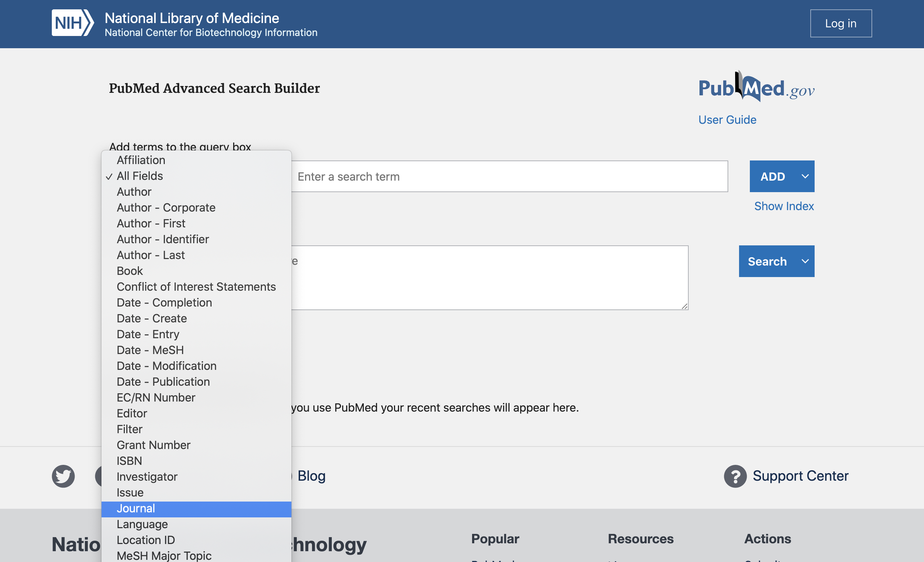Click the Log in button
Image resolution: width=924 pixels, height=562 pixels.
point(841,23)
